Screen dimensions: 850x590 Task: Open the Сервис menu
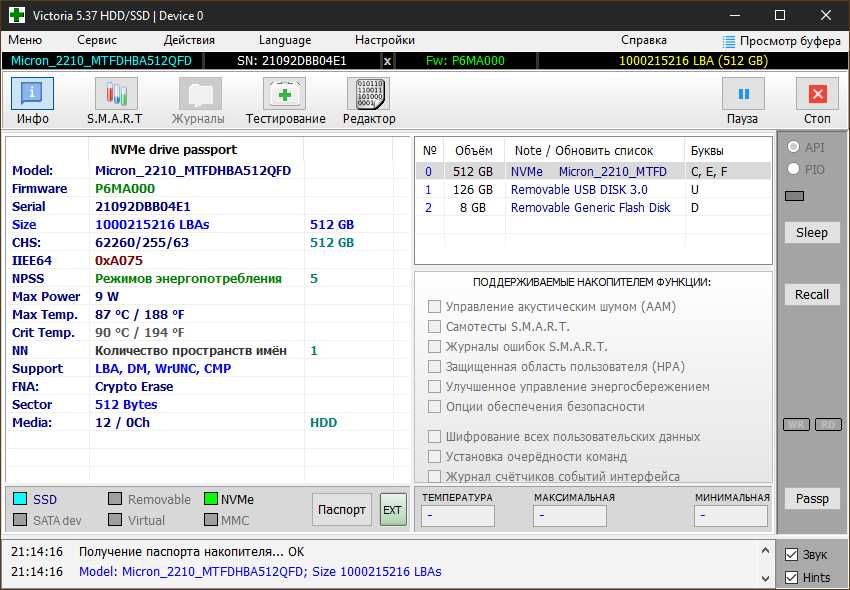pyautogui.click(x=97, y=40)
